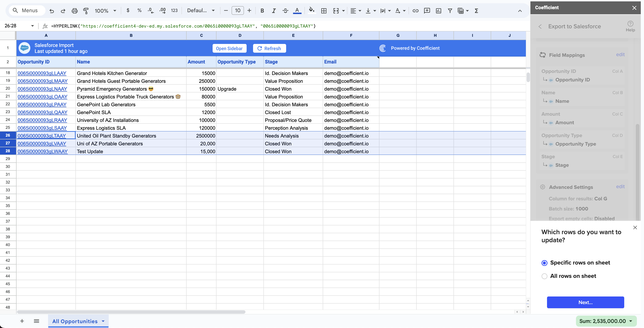Click the paint format icon
Viewport: 644px width, 328px height.
click(x=86, y=11)
